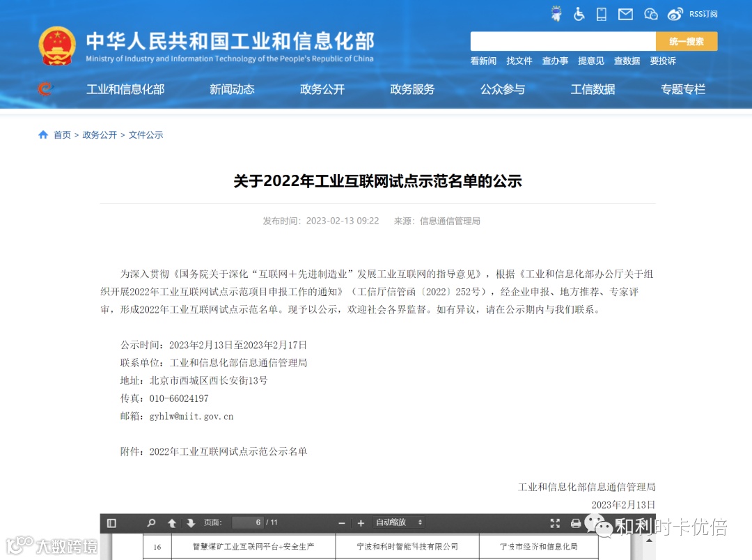Click email text gyhlw@miit.gov.cn
This screenshot has width=752, height=560.
tap(191, 416)
